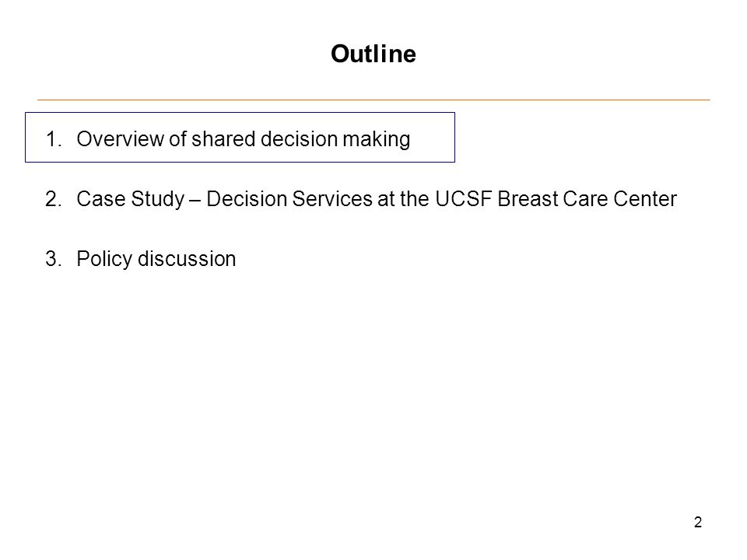Click the word UCSF in item two
The image size is (747, 560).
463,199
